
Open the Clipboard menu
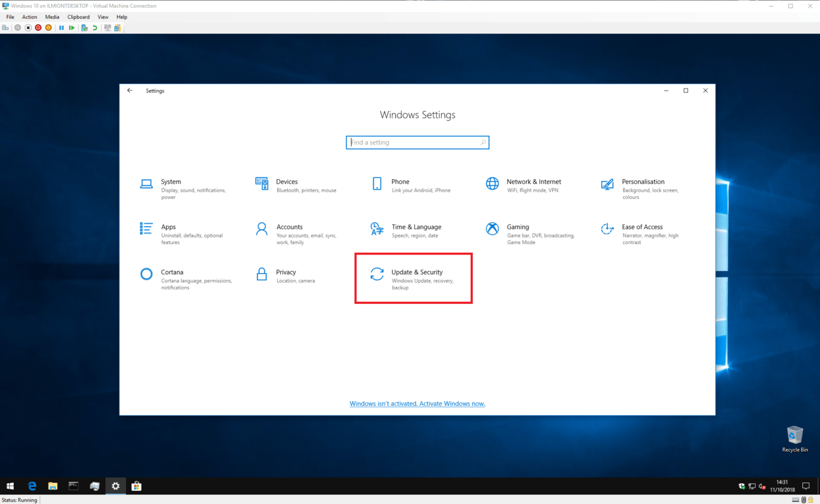78,17
